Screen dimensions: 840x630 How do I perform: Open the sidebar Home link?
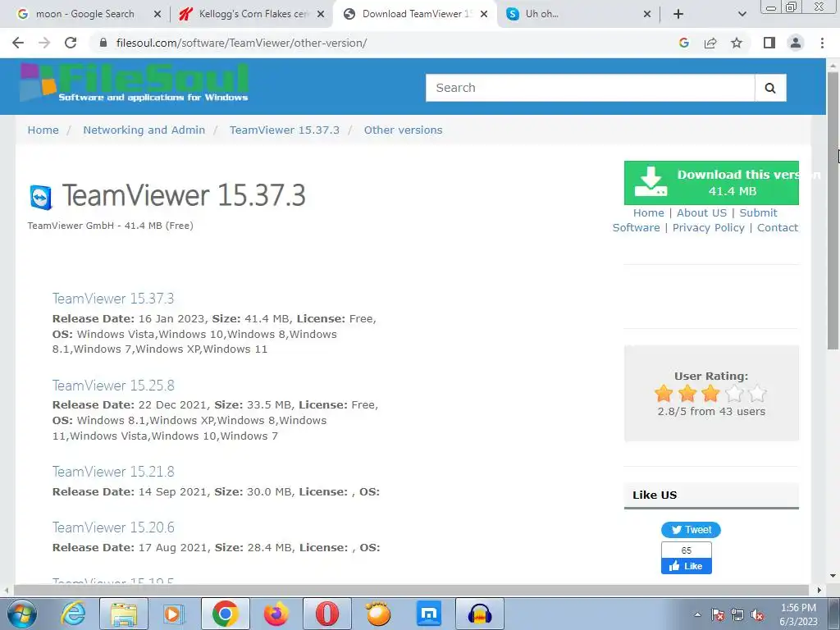[648, 212]
